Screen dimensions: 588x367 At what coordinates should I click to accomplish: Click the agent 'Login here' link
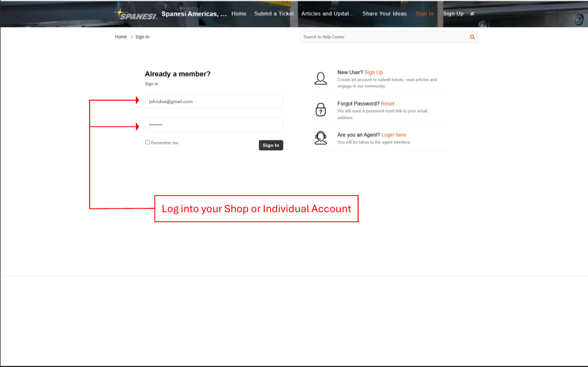tap(394, 135)
